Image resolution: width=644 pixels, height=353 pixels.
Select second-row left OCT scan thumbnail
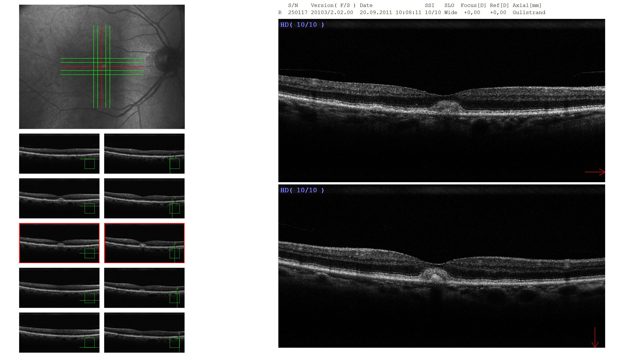click(59, 198)
